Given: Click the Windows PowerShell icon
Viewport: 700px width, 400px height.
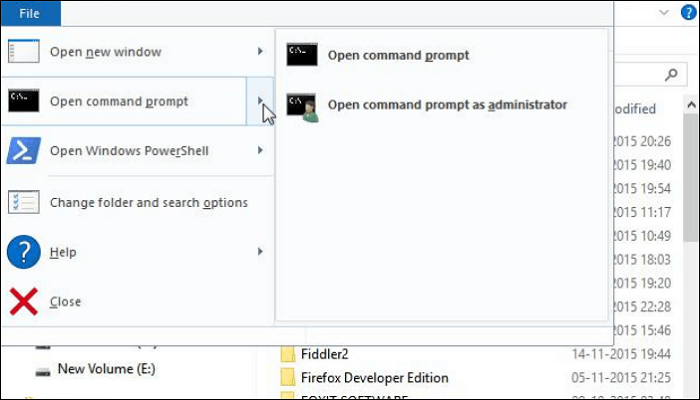Looking at the screenshot, I should coord(23,150).
